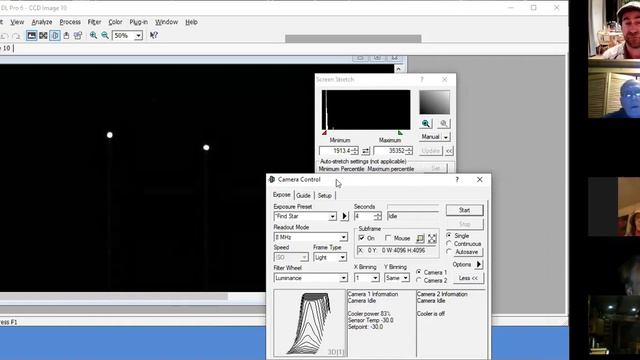Click the Camera Control help question mark

457,180
